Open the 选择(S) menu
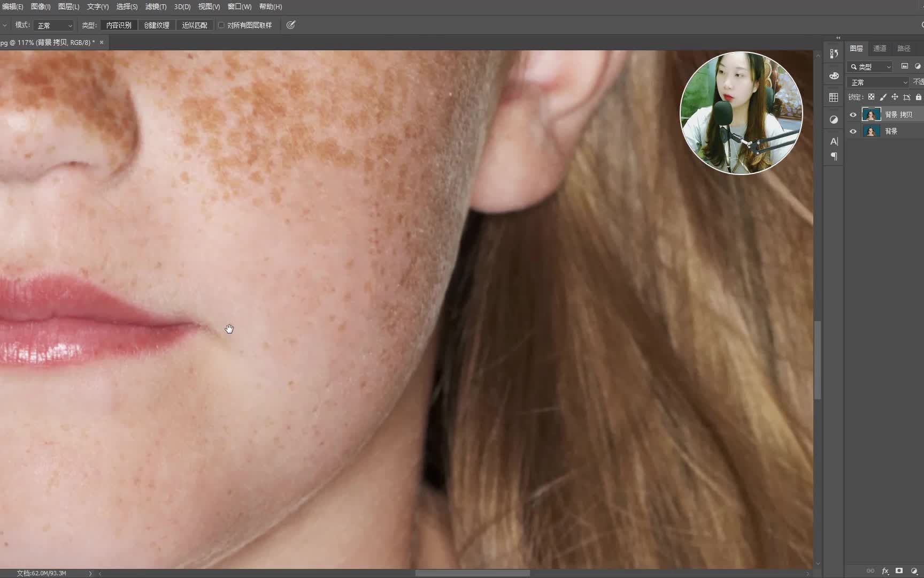Image resolution: width=924 pixels, height=578 pixels. [127, 6]
